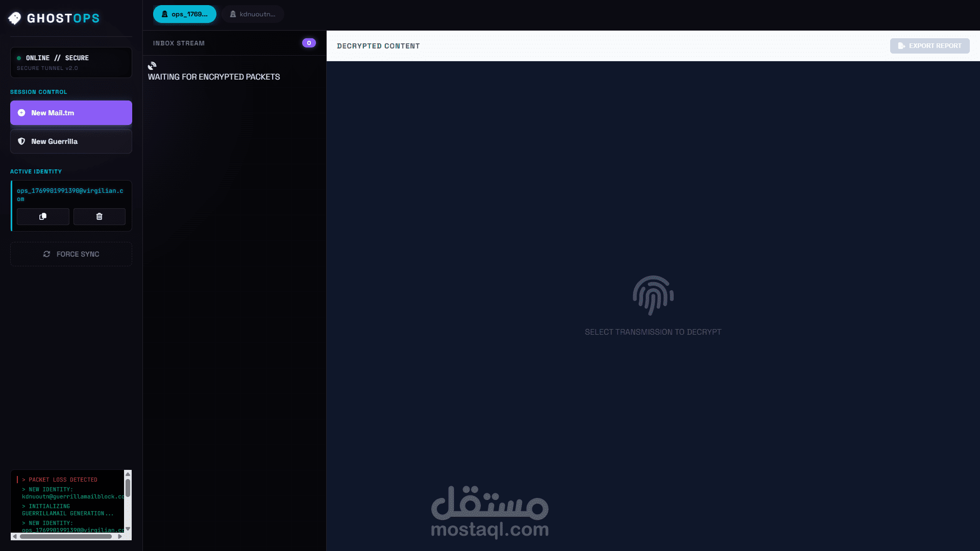Click the console horizontal scrollbar thumb
The image size is (980, 551).
tap(65, 536)
